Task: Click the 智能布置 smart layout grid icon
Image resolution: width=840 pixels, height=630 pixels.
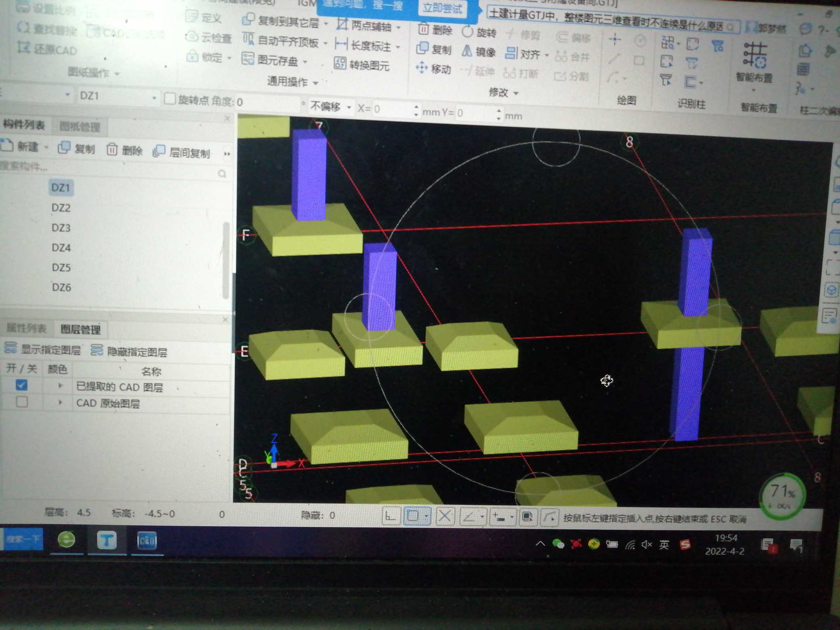Action: click(x=754, y=55)
